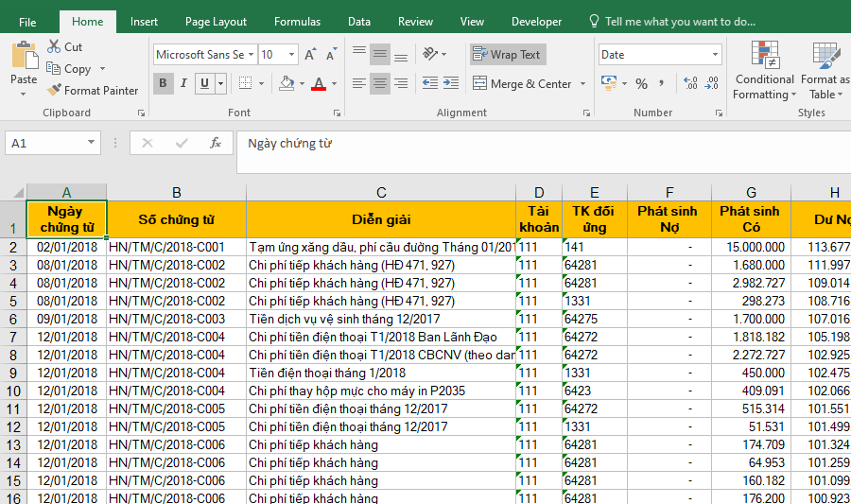Open the Page Layout tab
This screenshot has height=504, width=851.
click(x=216, y=22)
